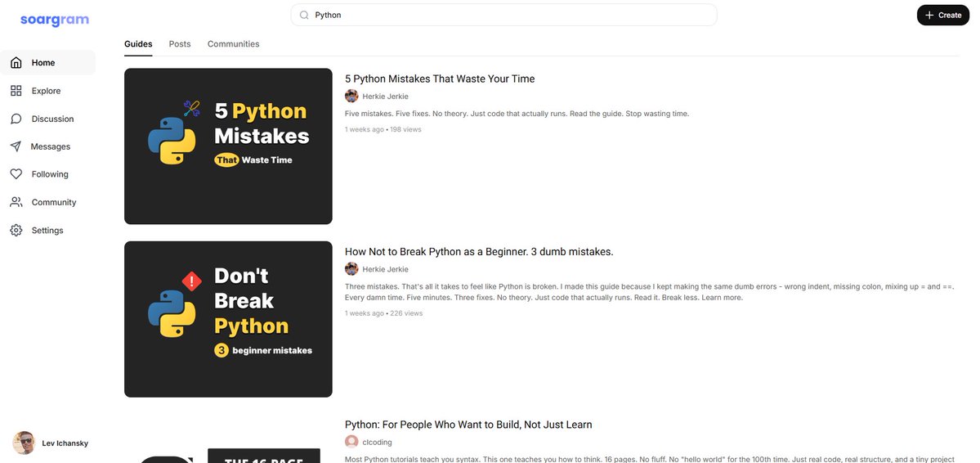Click the Messages paper plane icon
980x463 pixels.
point(16,146)
